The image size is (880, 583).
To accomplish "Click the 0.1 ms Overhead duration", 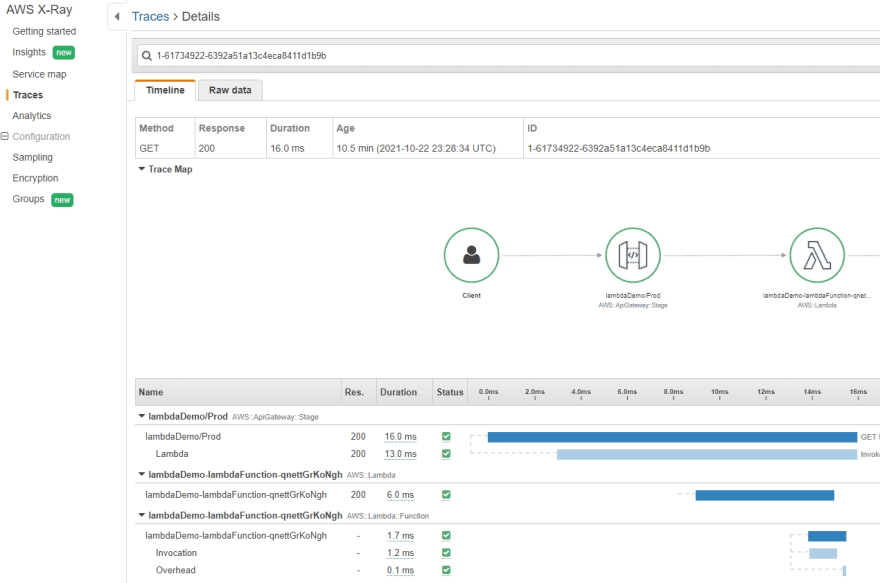I will pos(400,570).
